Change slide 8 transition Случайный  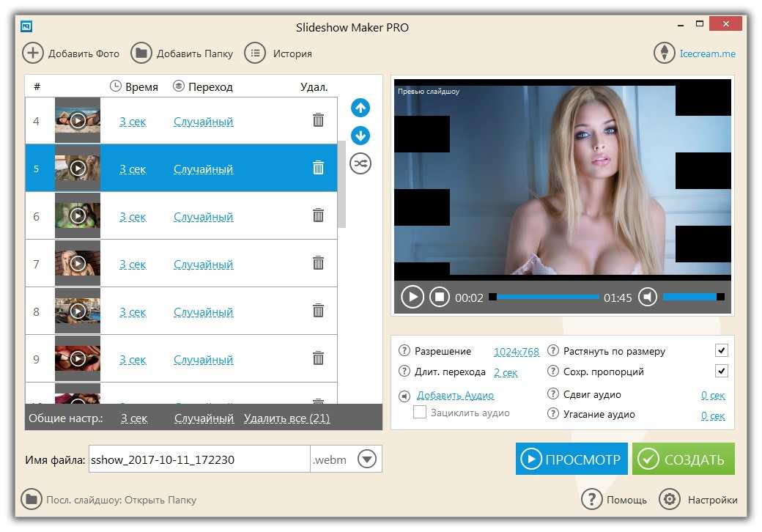tap(203, 312)
